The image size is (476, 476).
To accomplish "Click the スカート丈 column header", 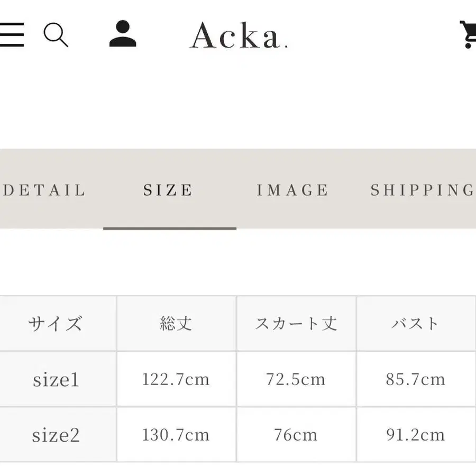I will point(296,323).
